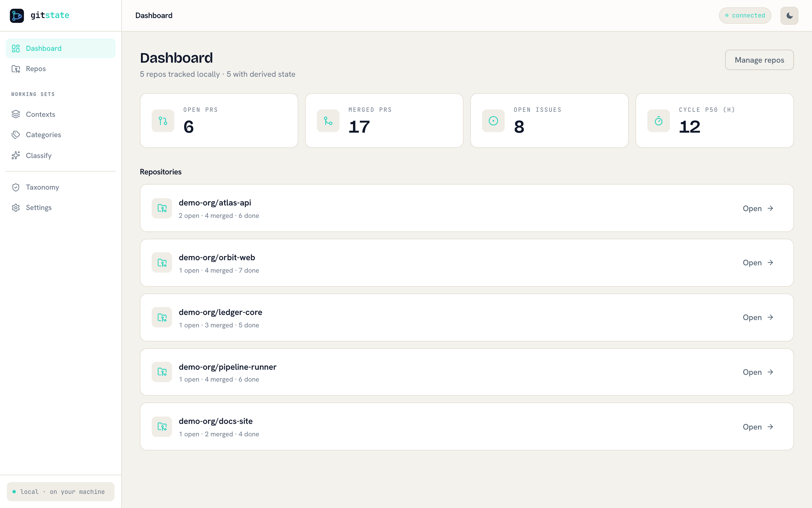Image resolution: width=812 pixels, height=508 pixels.
Task: Click demo-org/orbit-web repository name
Action: pos(217,258)
